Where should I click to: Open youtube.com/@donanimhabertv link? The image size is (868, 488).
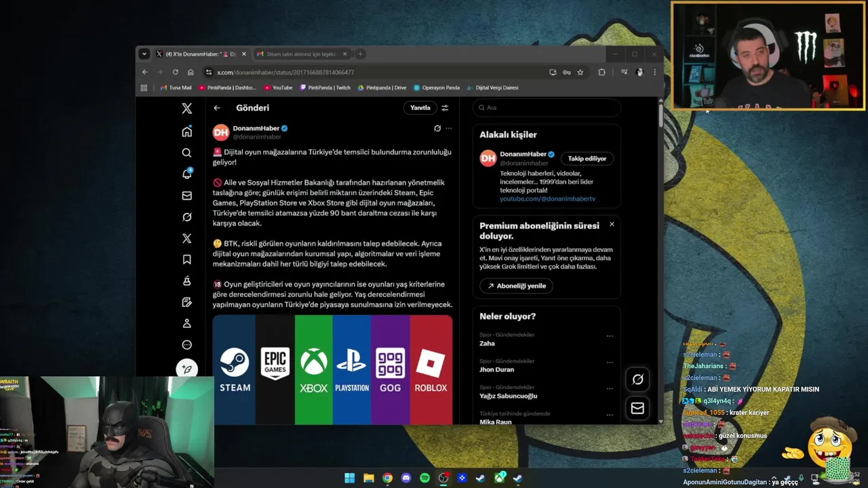tap(547, 199)
